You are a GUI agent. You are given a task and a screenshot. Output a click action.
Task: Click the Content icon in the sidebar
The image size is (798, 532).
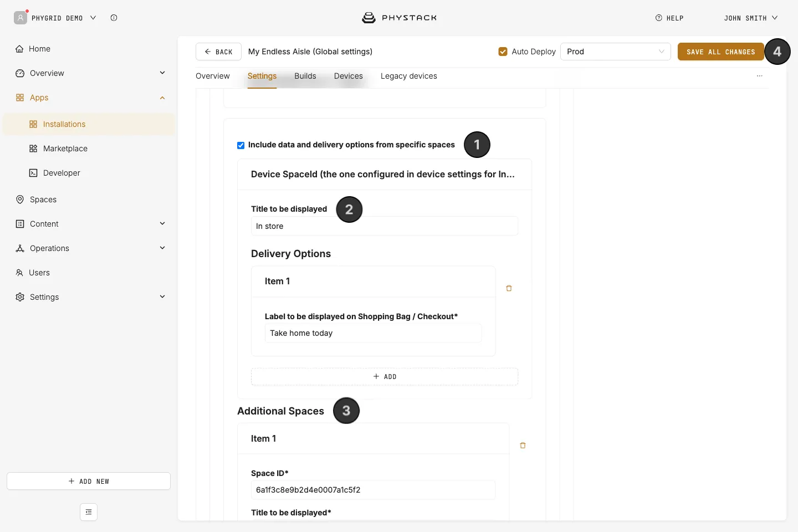pos(20,224)
